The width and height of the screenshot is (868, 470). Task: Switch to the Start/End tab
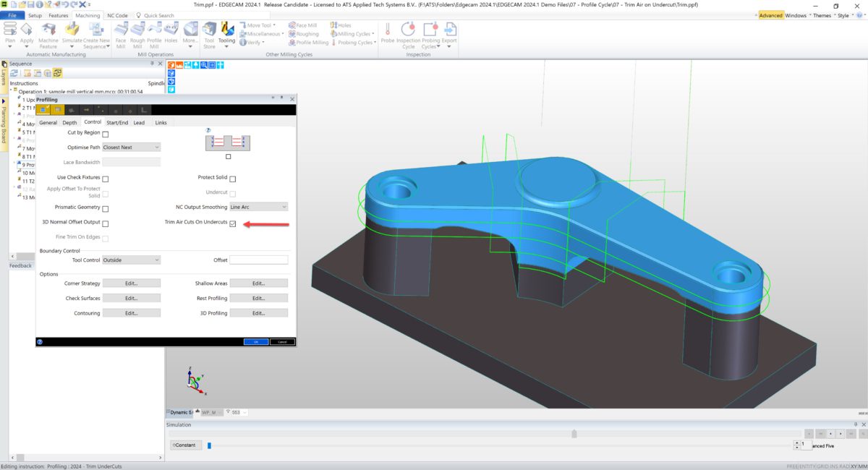[x=116, y=122]
